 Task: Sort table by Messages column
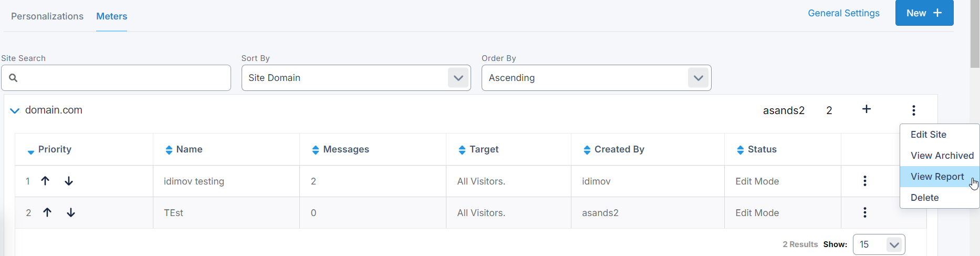coord(316,150)
